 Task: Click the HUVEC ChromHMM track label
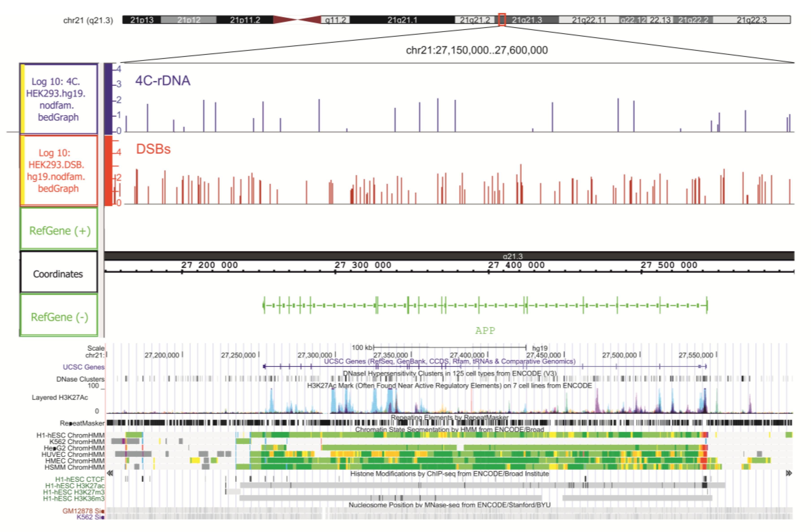(73, 454)
